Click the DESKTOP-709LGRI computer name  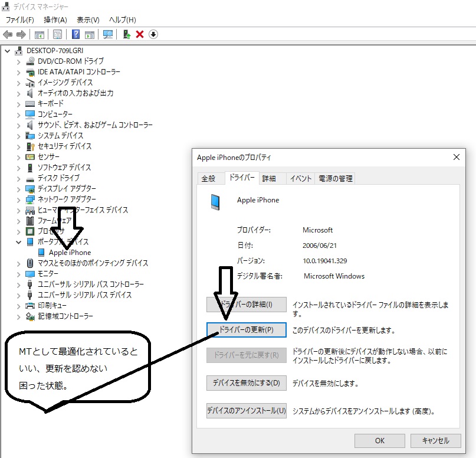[55, 51]
